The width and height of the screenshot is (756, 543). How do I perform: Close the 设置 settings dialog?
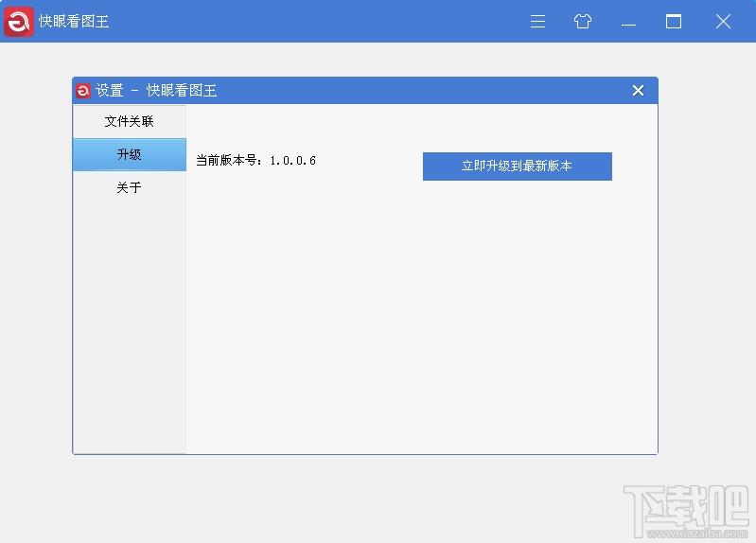[638, 90]
